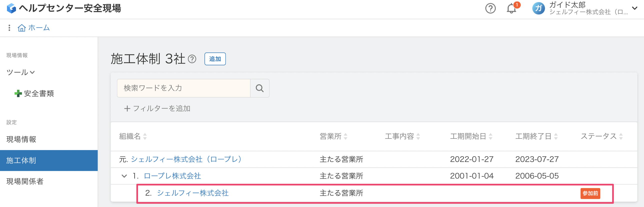The image size is (644, 207).
Task: Open help from the header question mark icon
Action: pyautogui.click(x=490, y=8)
